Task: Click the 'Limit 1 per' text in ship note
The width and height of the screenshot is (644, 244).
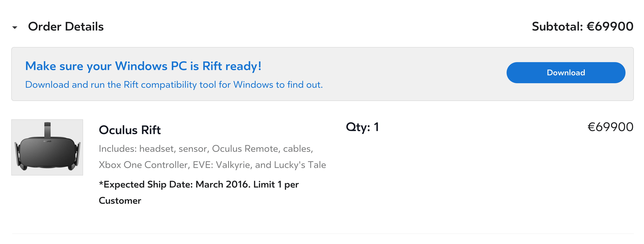Action: (x=276, y=185)
